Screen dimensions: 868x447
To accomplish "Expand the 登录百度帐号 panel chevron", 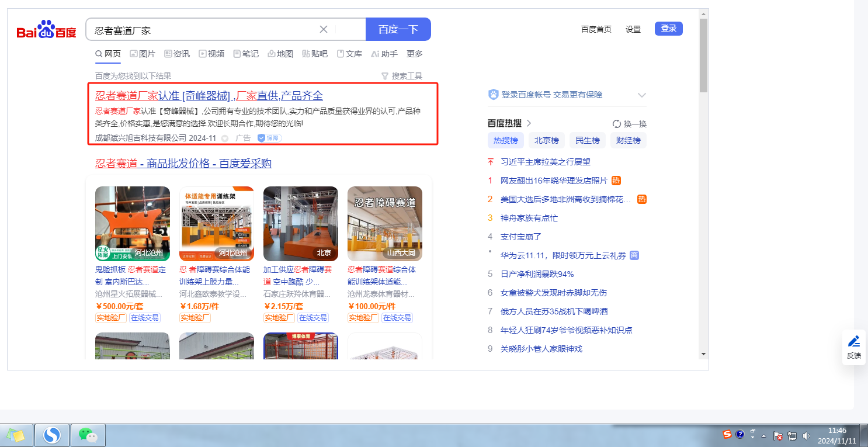I will pyautogui.click(x=642, y=95).
